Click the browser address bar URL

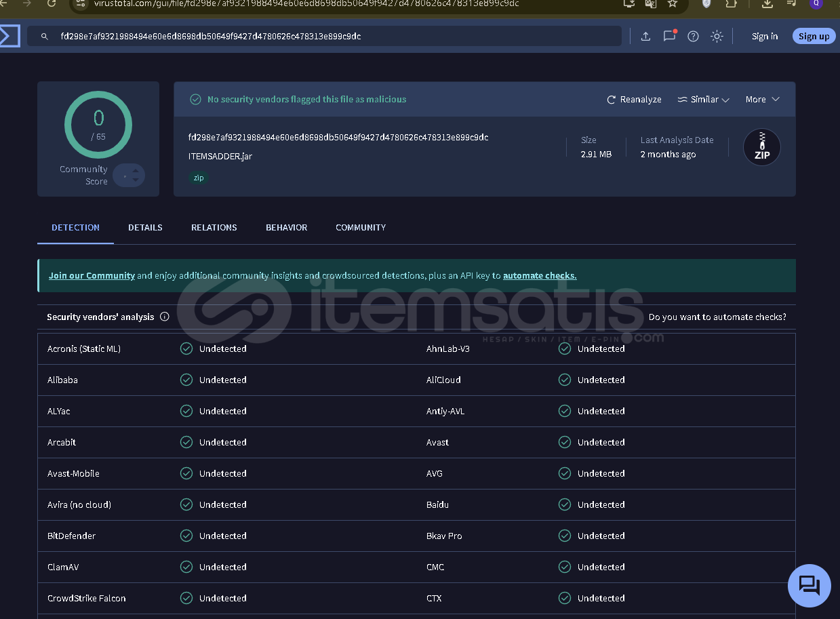[306, 3]
